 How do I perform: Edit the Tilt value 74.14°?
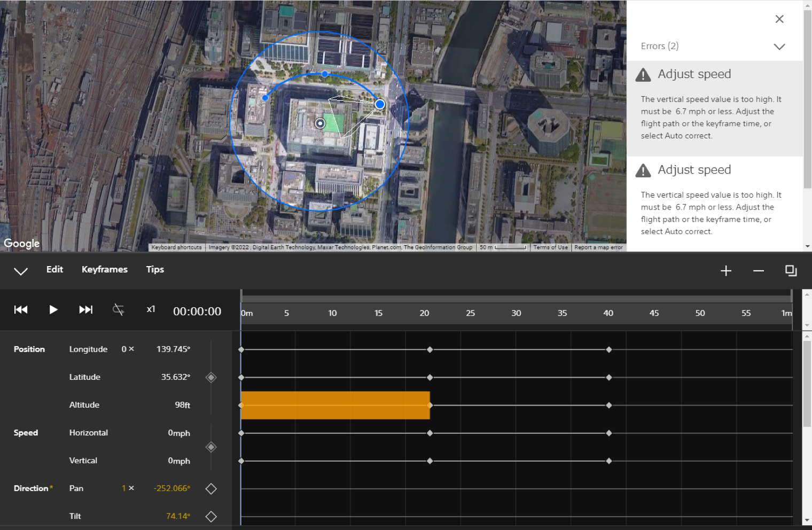[178, 516]
